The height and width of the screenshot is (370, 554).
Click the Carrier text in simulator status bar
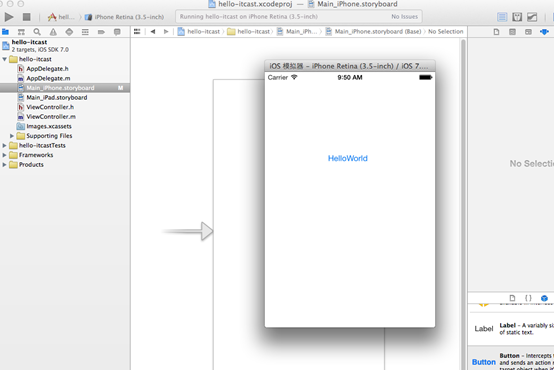click(x=278, y=77)
